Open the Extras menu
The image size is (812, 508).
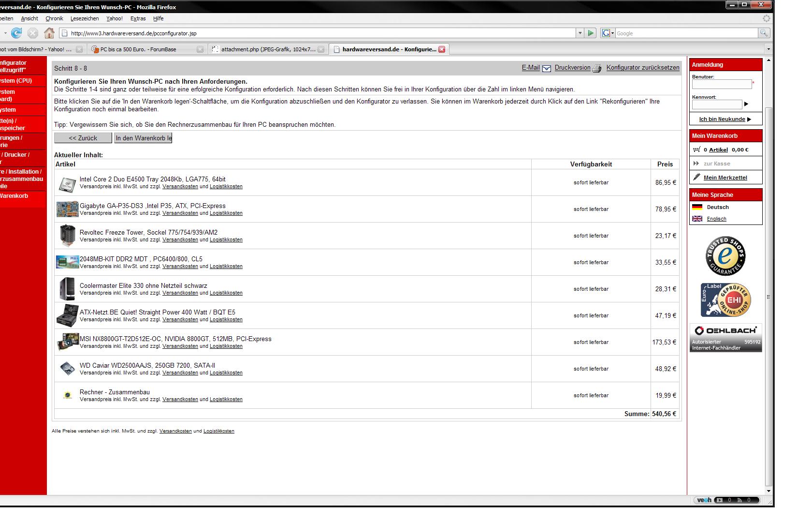[138, 18]
